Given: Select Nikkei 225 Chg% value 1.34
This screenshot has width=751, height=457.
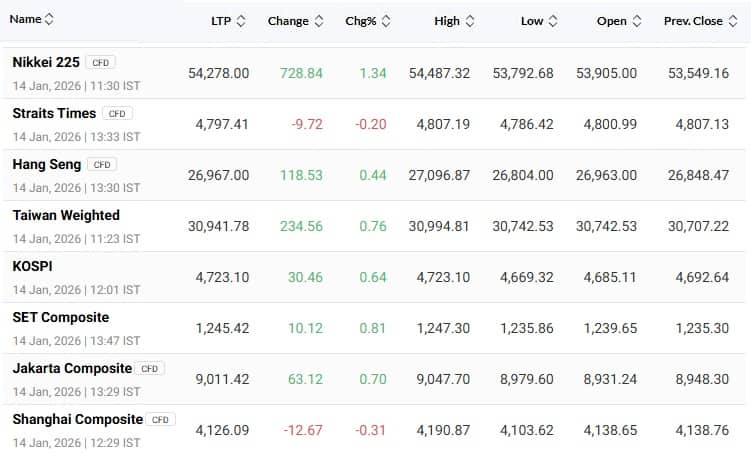Looking at the screenshot, I should point(373,73).
